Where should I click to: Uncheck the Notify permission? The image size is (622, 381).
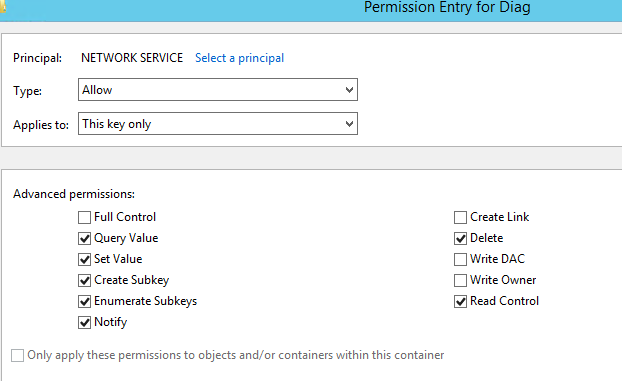pos(84,323)
